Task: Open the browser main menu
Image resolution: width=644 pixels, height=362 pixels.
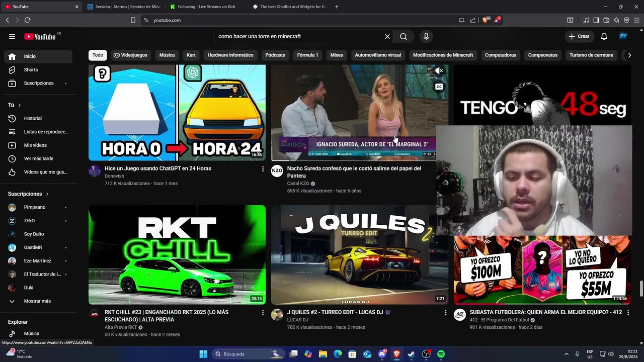Action: [x=636, y=20]
